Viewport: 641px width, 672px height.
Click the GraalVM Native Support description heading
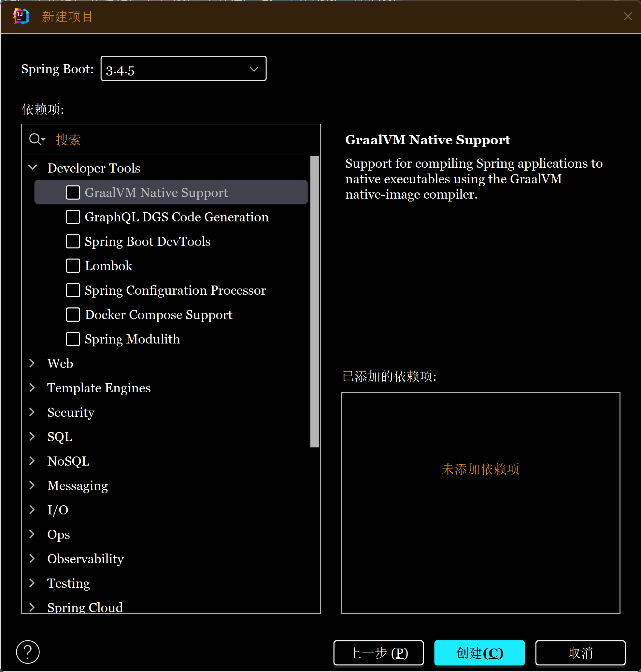pyautogui.click(x=427, y=140)
